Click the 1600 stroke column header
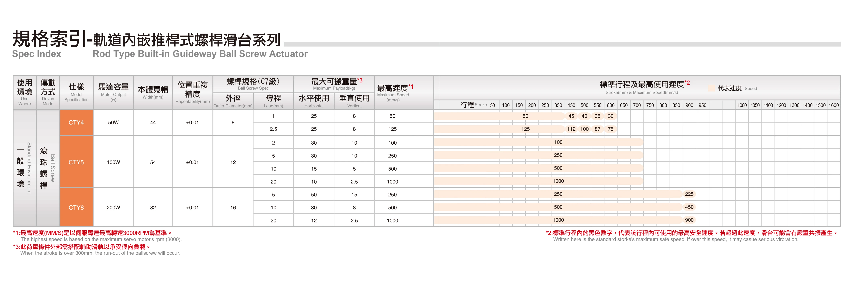This screenshot has width=868, height=285. pos(833,105)
